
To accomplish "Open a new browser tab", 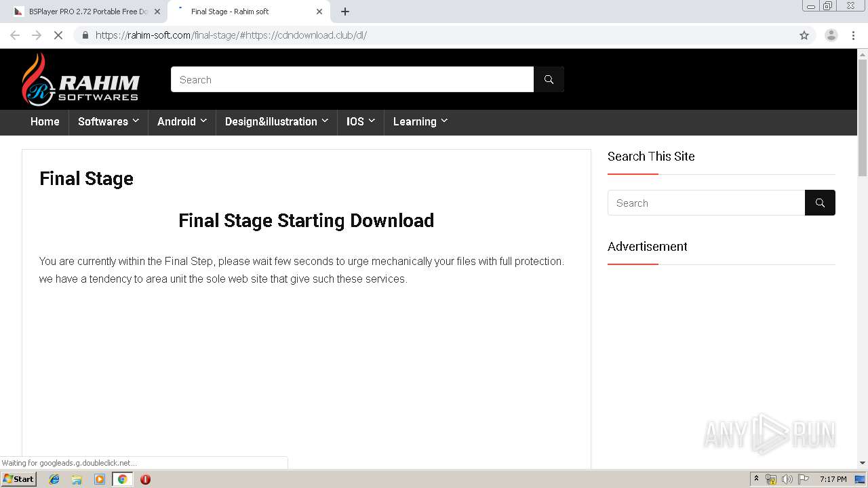I will tap(345, 12).
